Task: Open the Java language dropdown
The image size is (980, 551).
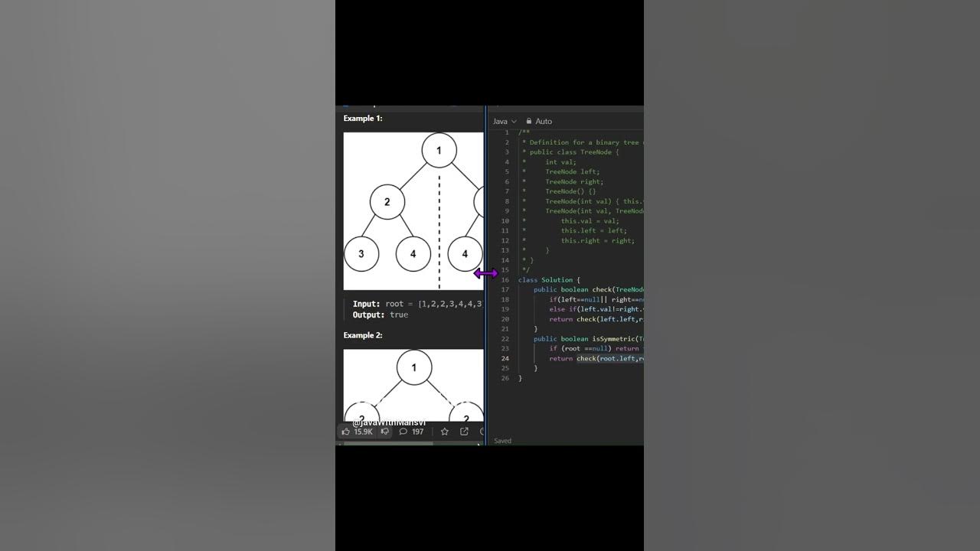Action: click(505, 121)
